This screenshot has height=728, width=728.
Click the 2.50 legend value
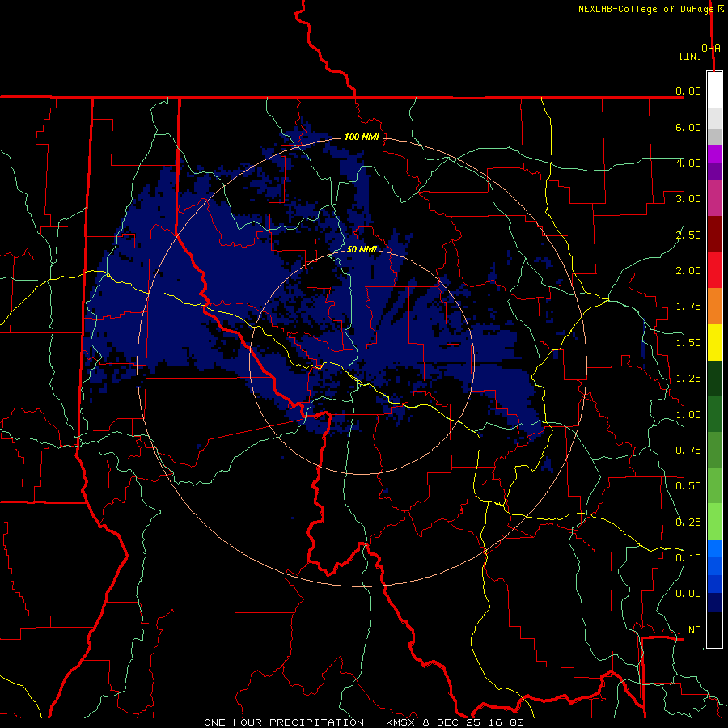pyautogui.click(x=688, y=235)
